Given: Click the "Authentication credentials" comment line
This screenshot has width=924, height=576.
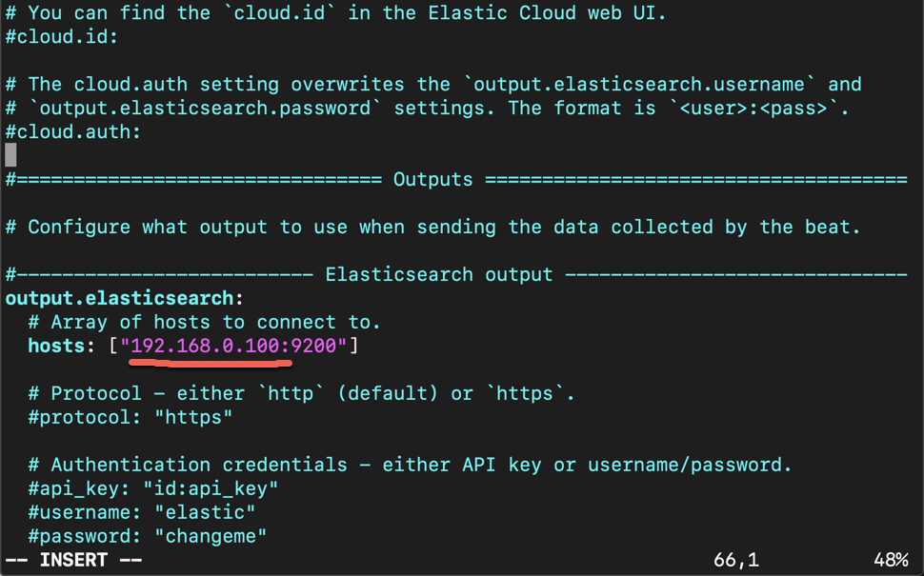Looking at the screenshot, I should [410, 465].
